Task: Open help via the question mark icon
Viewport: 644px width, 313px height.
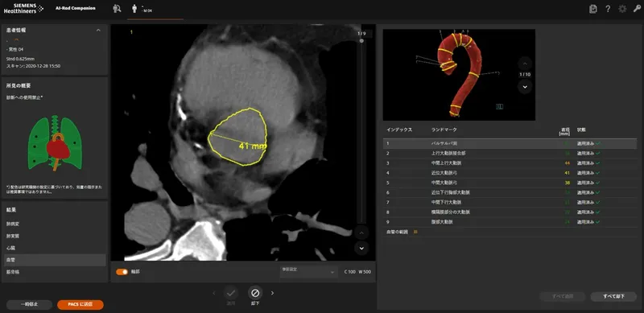Action: pyautogui.click(x=608, y=9)
